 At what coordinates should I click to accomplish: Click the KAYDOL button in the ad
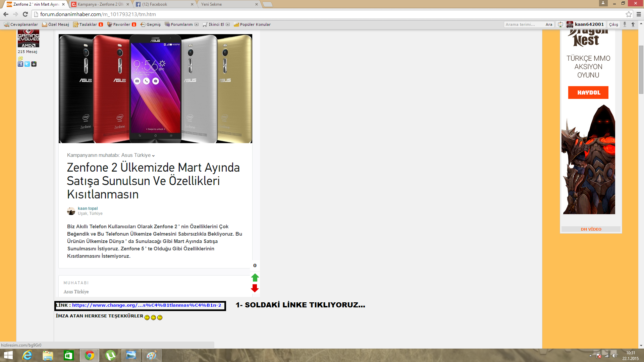tap(588, 93)
